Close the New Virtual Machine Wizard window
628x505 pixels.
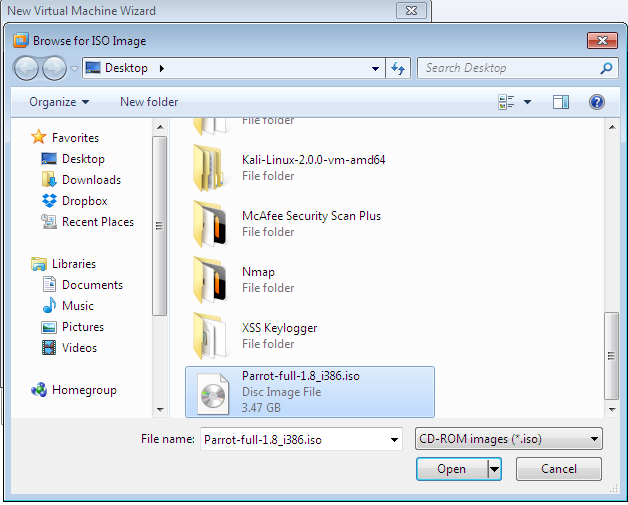click(x=412, y=10)
